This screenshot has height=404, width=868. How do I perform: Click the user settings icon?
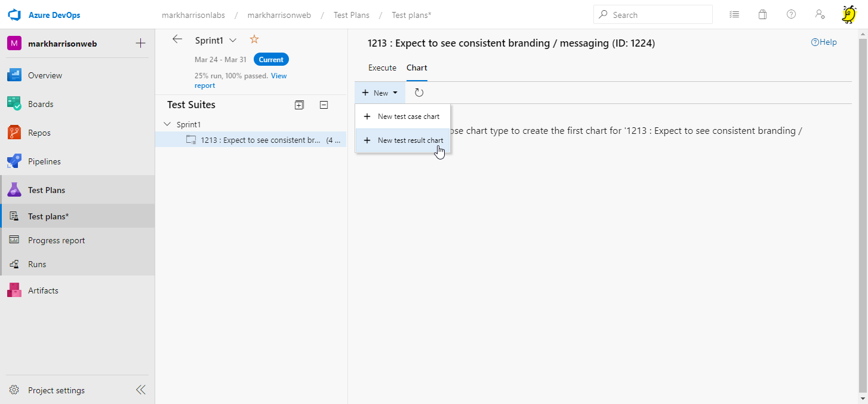[820, 14]
